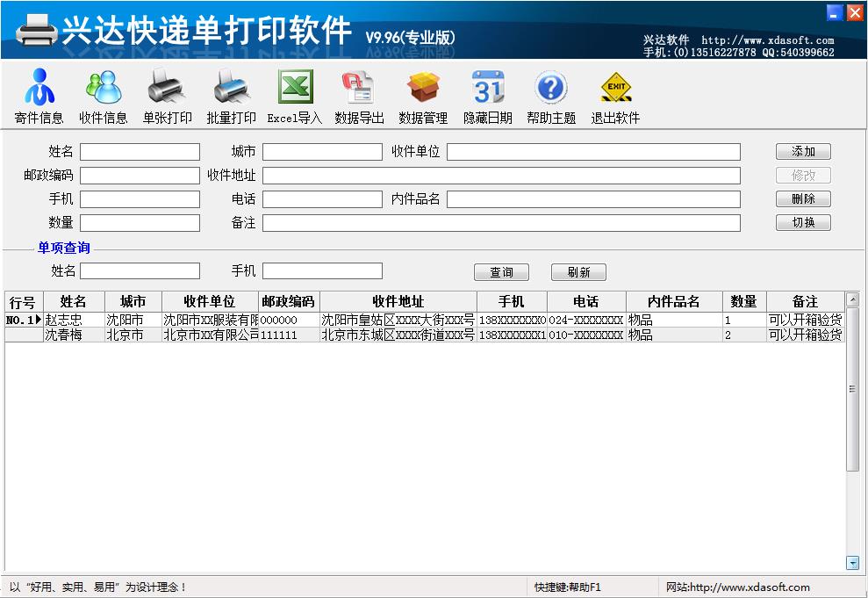Click the 查询 search button
Viewport: 868px width, 598px height.
[x=501, y=272]
